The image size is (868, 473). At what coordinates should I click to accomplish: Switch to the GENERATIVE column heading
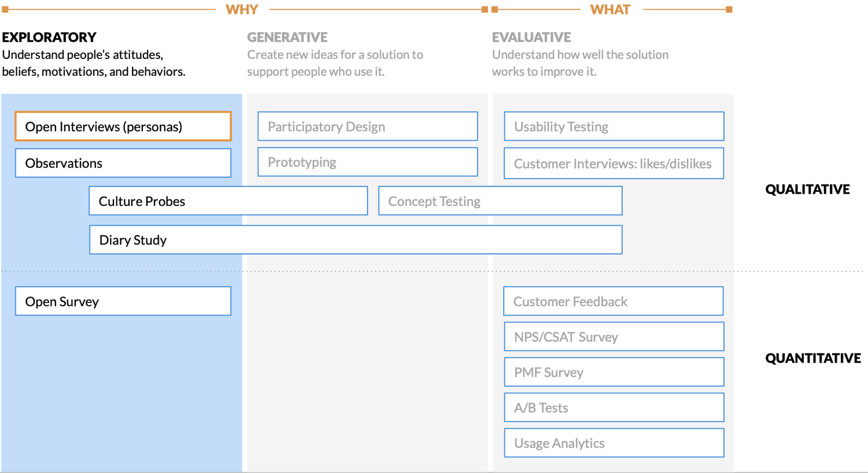coord(288,37)
